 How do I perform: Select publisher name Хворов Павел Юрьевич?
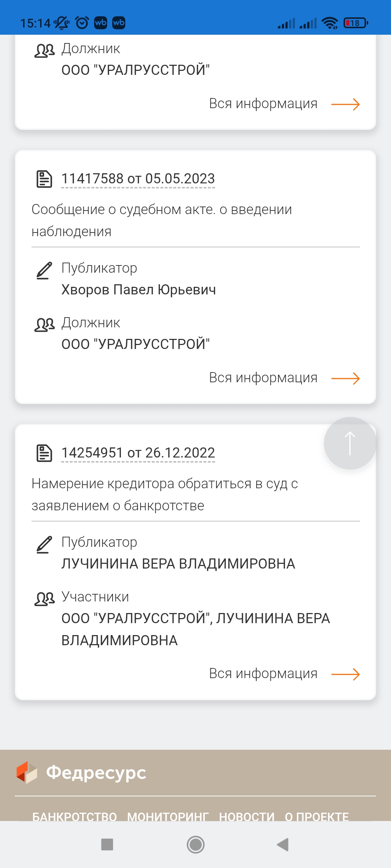pyautogui.click(x=139, y=290)
